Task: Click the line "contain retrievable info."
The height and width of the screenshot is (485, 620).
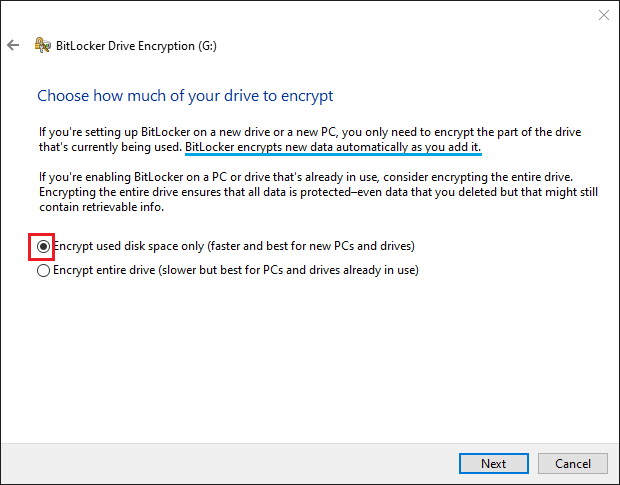Action: (x=101, y=207)
